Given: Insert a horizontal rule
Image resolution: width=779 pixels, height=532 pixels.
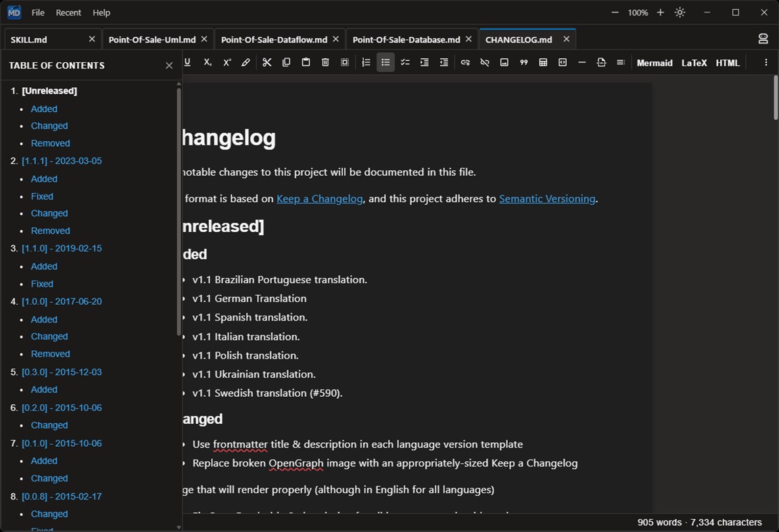Looking at the screenshot, I should 582,63.
